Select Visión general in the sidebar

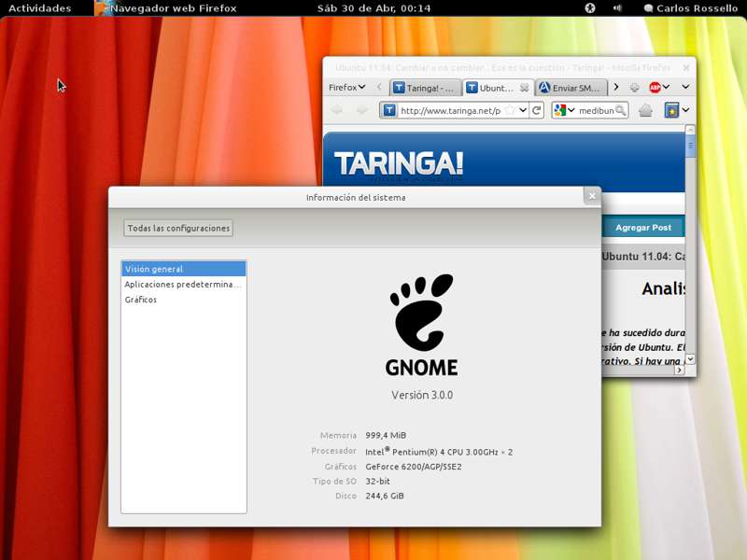click(x=184, y=269)
